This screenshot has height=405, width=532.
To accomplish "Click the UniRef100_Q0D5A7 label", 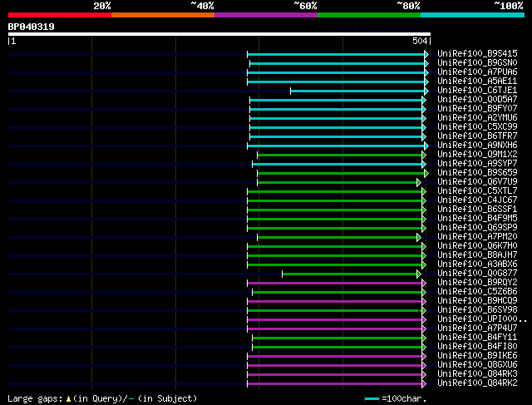I will (x=477, y=99).
